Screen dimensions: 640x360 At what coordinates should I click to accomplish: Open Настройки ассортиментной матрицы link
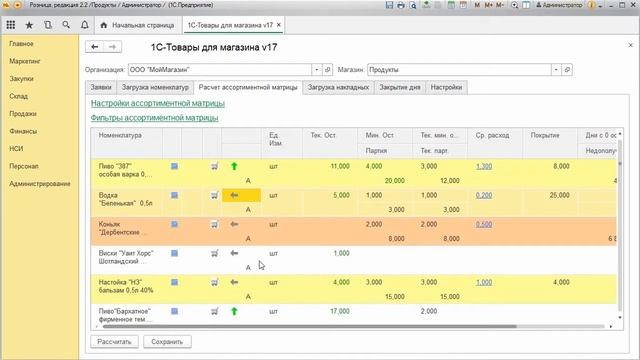(158, 103)
